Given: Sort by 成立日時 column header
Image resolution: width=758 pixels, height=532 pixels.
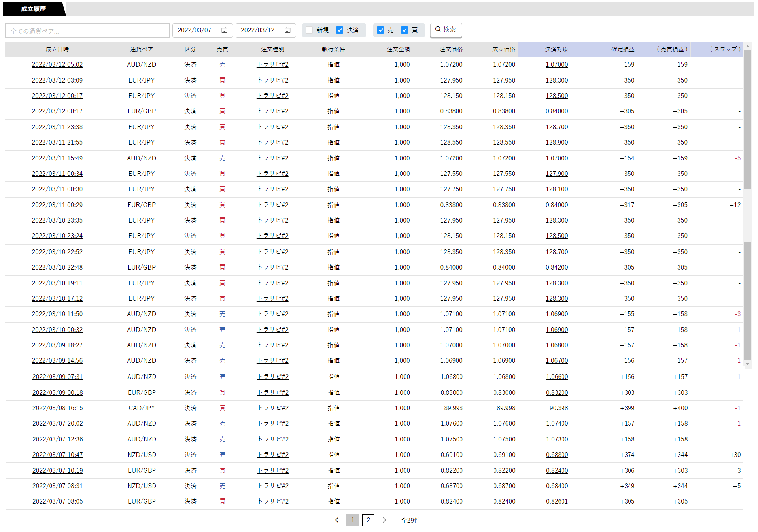Looking at the screenshot, I should click(57, 49).
